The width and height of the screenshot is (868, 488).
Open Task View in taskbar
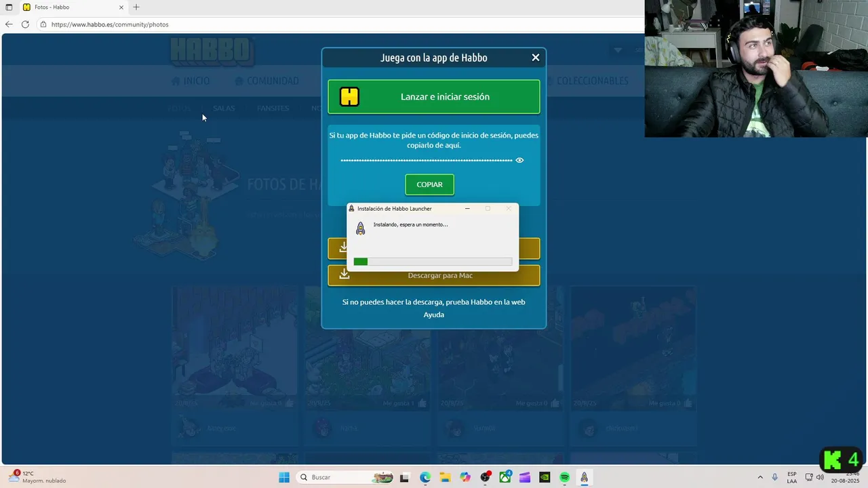pyautogui.click(x=404, y=477)
